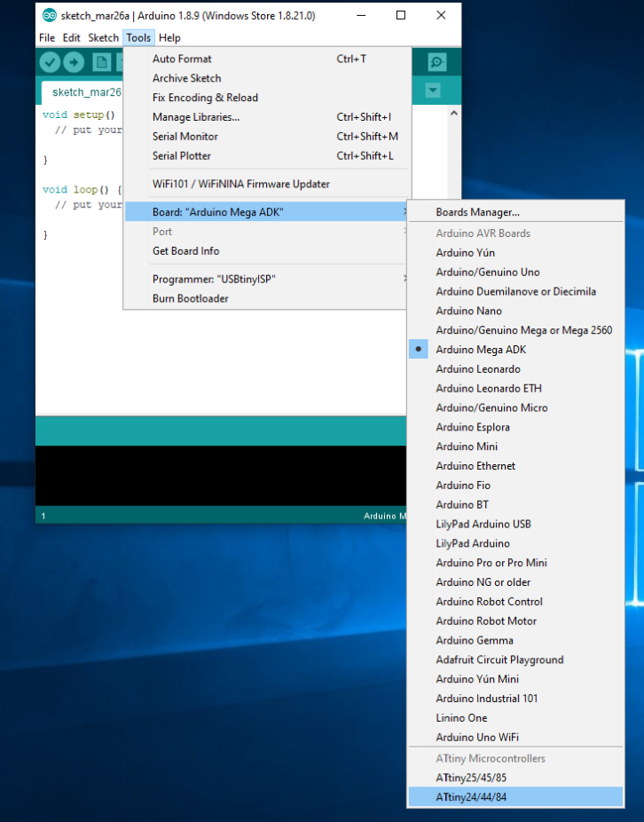Select Get Board Info
Image resolution: width=644 pixels, height=822 pixels.
pos(267,250)
